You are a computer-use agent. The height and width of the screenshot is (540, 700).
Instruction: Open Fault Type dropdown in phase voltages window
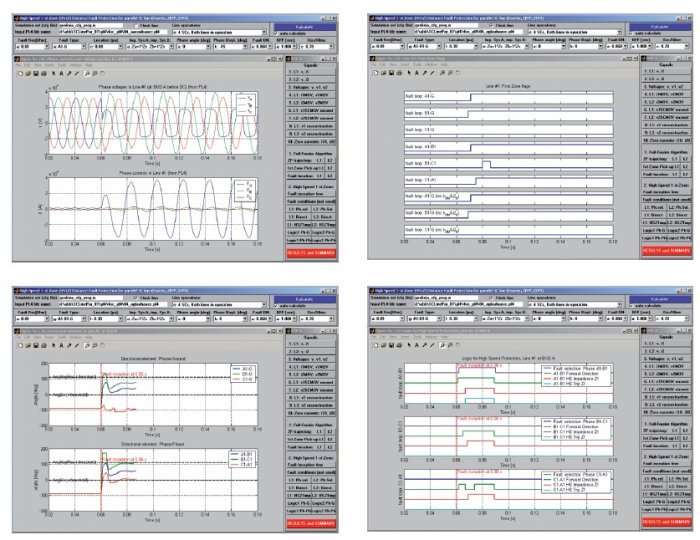(x=69, y=46)
